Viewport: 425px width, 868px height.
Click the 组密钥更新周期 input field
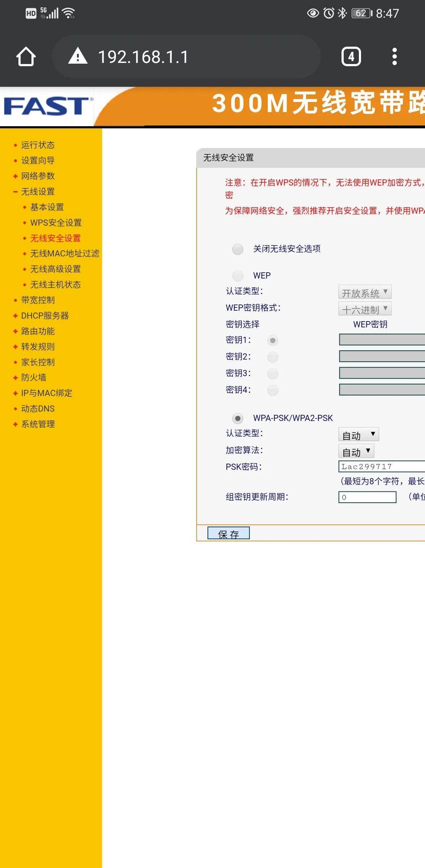click(x=367, y=497)
